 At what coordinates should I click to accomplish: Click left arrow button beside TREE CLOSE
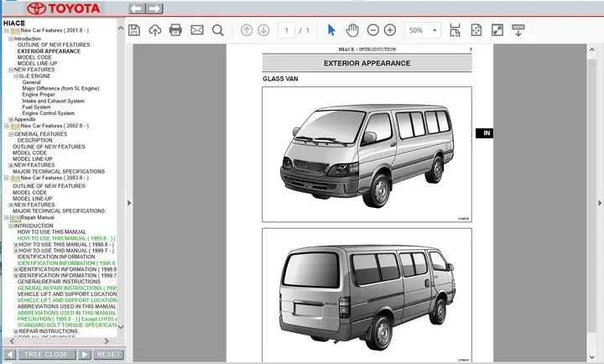pyautogui.click(x=9, y=355)
